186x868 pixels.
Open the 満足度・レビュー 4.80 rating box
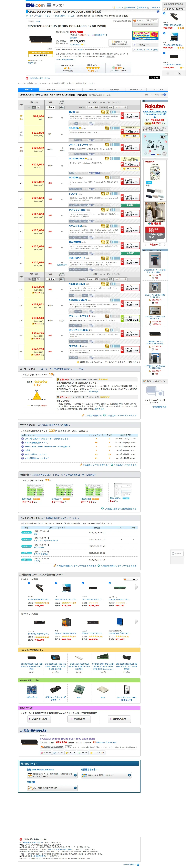[93, 68]
